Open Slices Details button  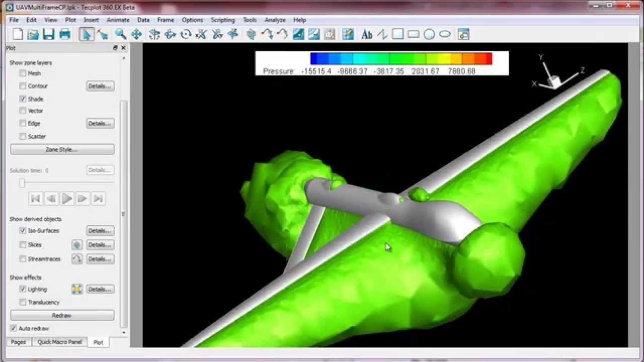coord(100,245)
